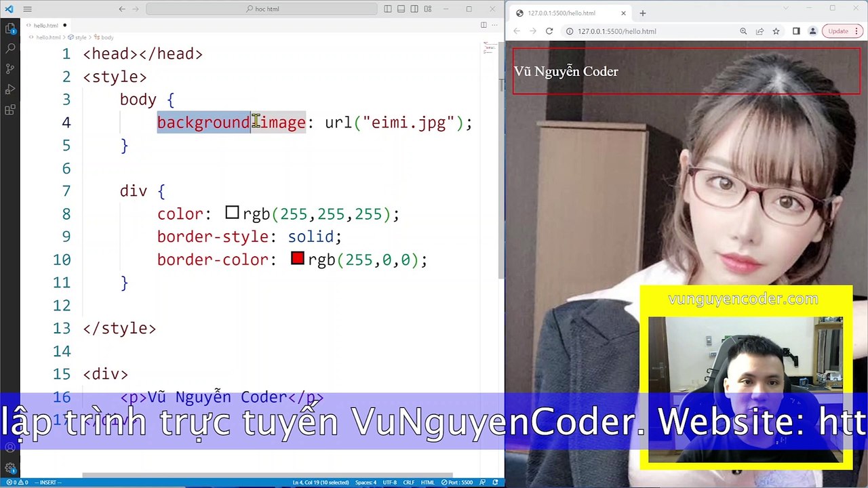Viewport: 868px width, 488px height.
Task: Open a new browser tab
Action: tap(643, 13)
